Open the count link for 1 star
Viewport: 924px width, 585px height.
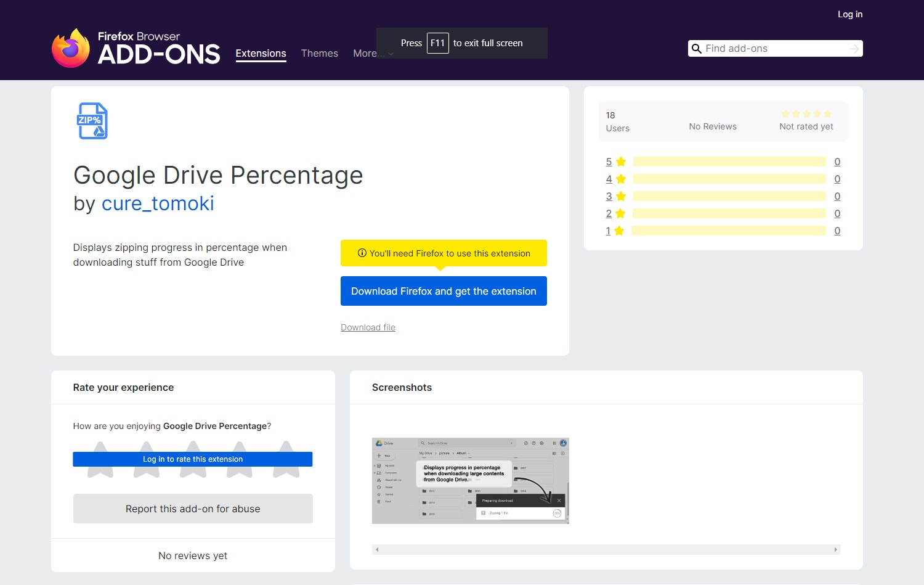coord(837,231)
